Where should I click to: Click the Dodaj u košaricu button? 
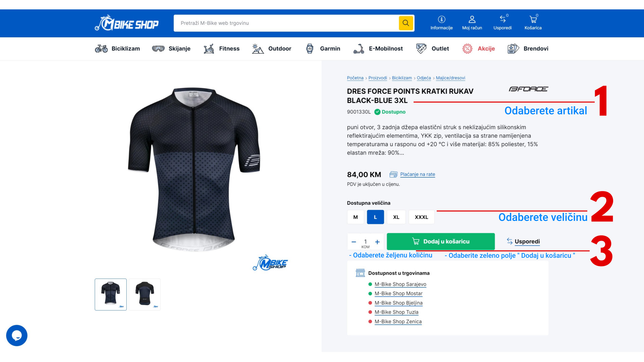tap(441, 241)
